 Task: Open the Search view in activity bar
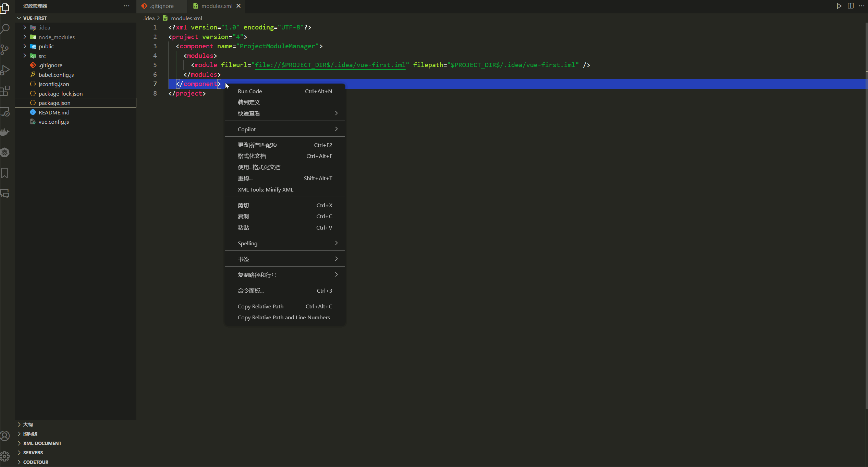(5, 28)
